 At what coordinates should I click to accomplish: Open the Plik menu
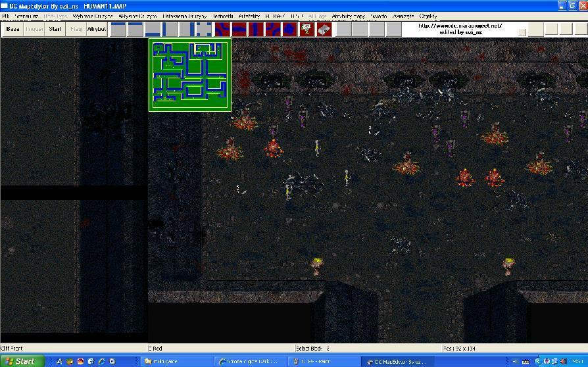pos(6,16)
